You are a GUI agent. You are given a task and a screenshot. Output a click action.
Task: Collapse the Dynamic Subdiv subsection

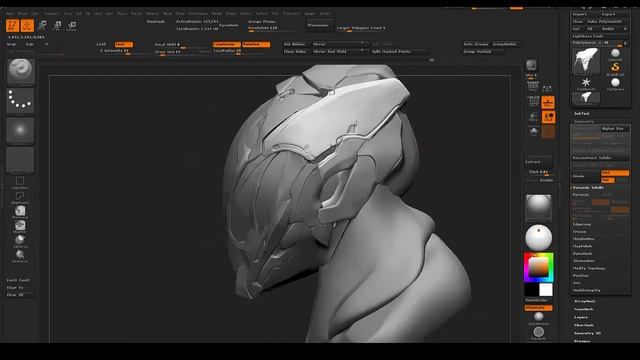(x=588, y=188)
